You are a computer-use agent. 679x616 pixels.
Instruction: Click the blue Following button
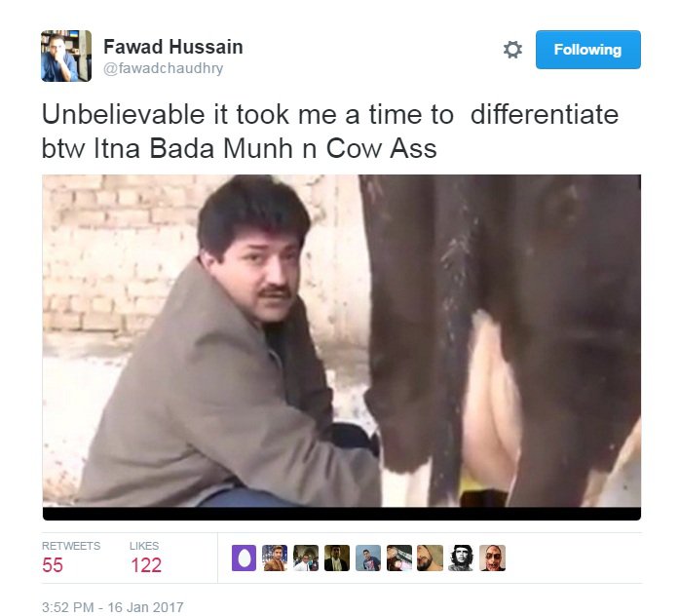(x=588, y=50)
